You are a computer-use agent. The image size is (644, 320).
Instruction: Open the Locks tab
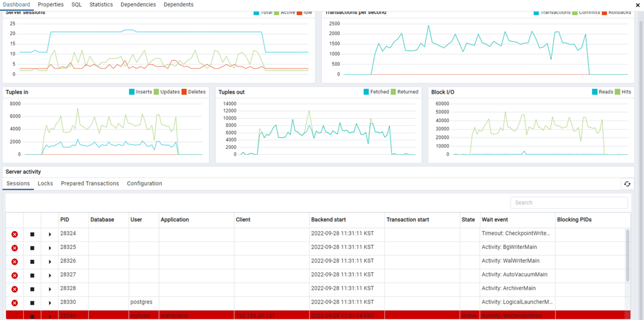pos(45,183)
